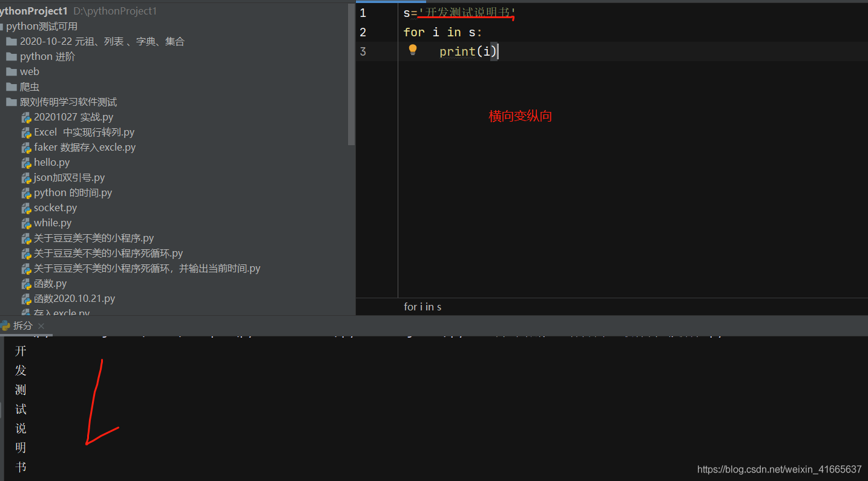Click the folder icon of '跟刘传明学习软件测试'
The height and width of the screenshot is (481, 868).
pos(11,102)
